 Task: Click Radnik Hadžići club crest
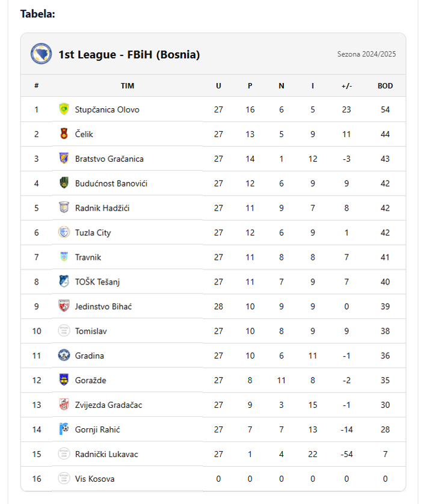click(x=64, y=207)
